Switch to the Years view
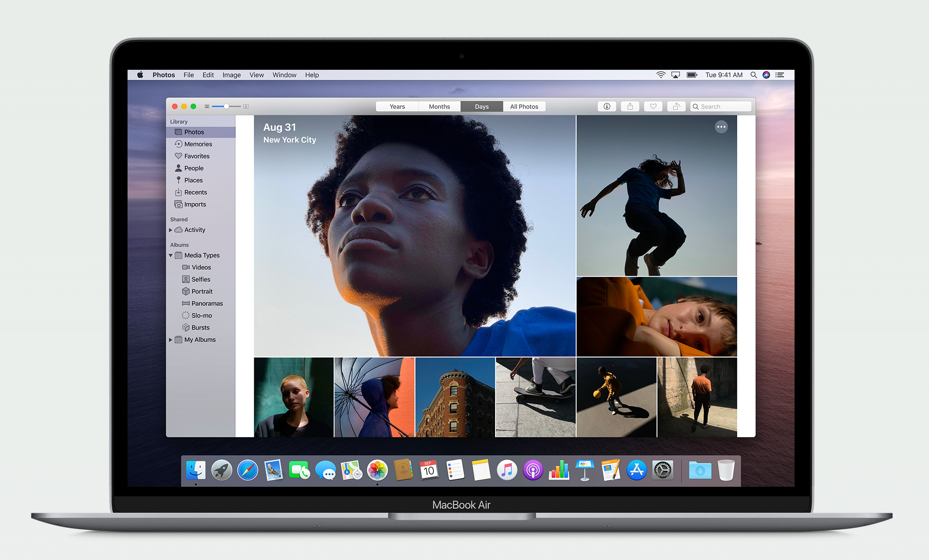The height and width of the screenshot is (560, 929). click(397, 106)
